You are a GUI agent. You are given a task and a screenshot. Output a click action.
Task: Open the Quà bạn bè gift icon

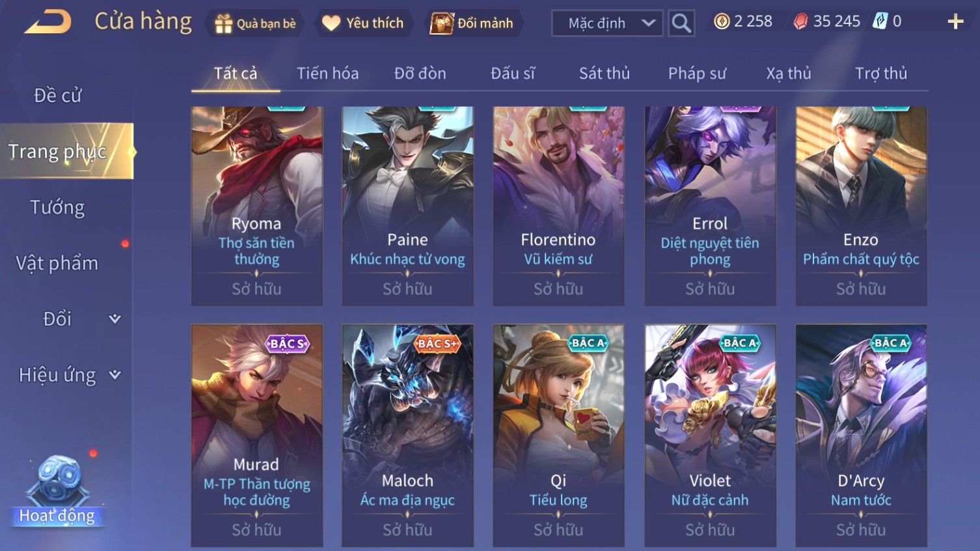pyautogui.click(x=224, y=23)
